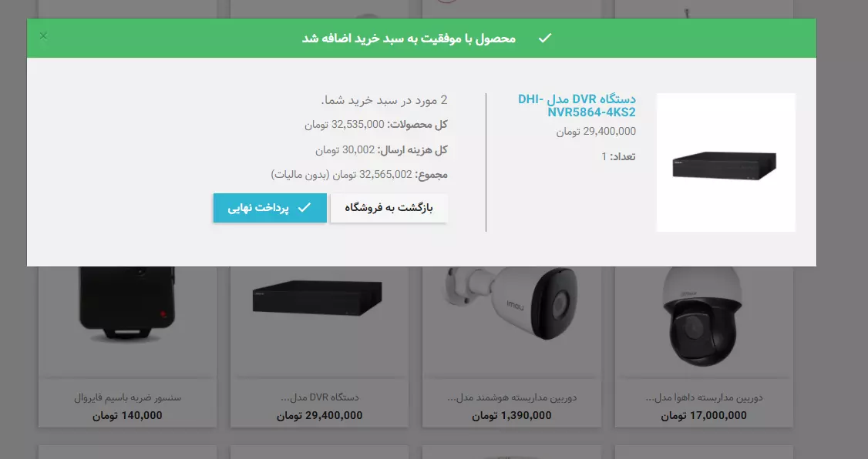Open the DHI-NVR5864-4KS2 product title link
This screenshot has width=868, height=459.
click(x=577, y=105)
